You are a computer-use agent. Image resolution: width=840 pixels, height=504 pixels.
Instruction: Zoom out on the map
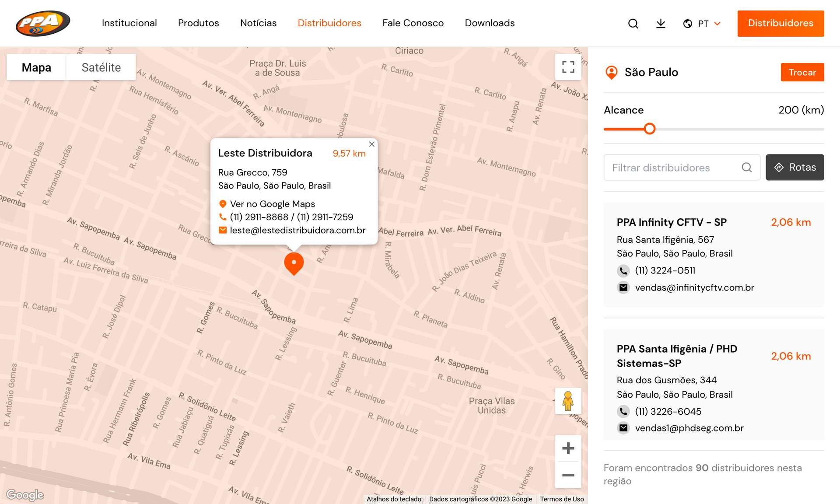tap(568, 475)
